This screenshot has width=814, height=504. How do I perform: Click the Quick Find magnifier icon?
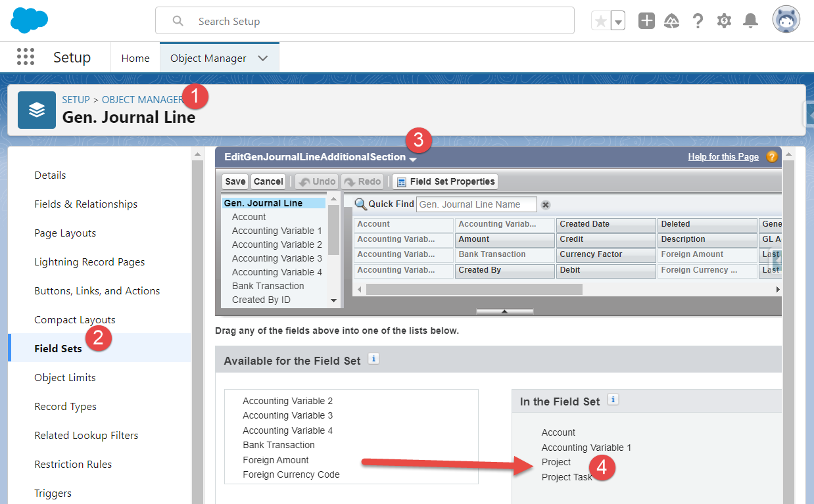(360, 204)
